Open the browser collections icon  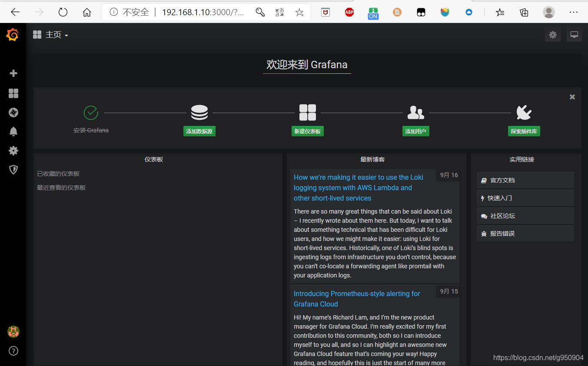pyautogui.click(x=524, y=12)
